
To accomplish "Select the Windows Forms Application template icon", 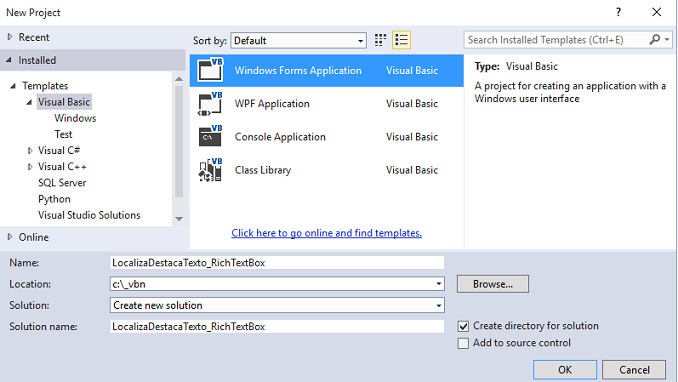I will tap(210, 70).
